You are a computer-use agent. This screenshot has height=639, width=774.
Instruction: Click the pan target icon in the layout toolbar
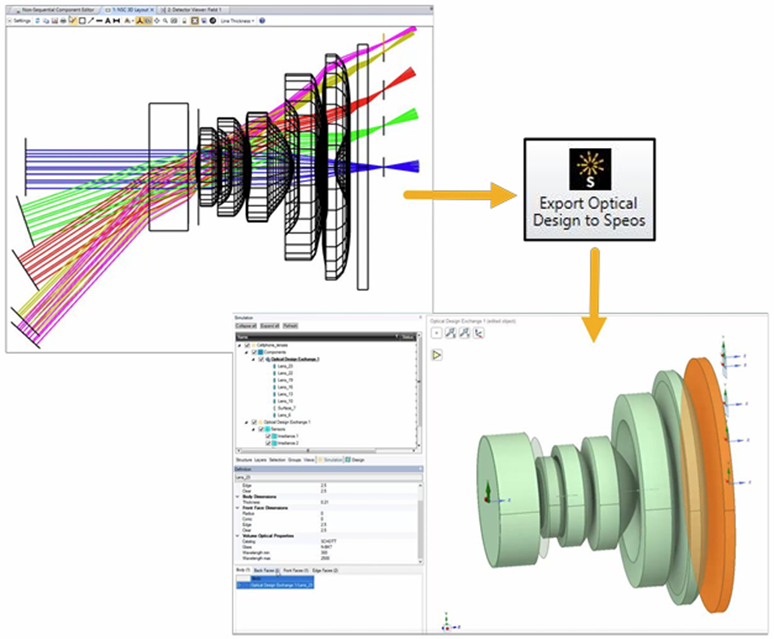(156, 21)
